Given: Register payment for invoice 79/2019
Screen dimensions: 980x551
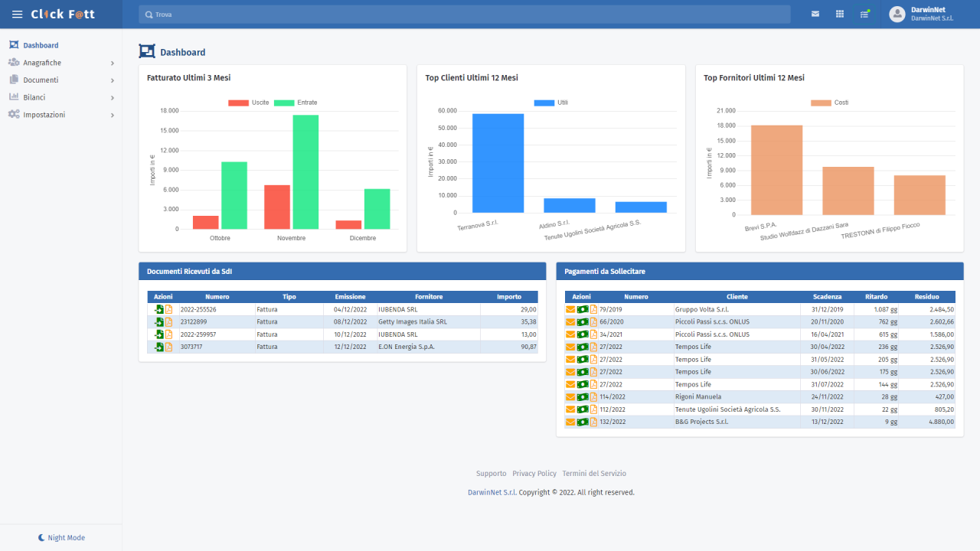Looking at the screenshot, I should point(582,309).
